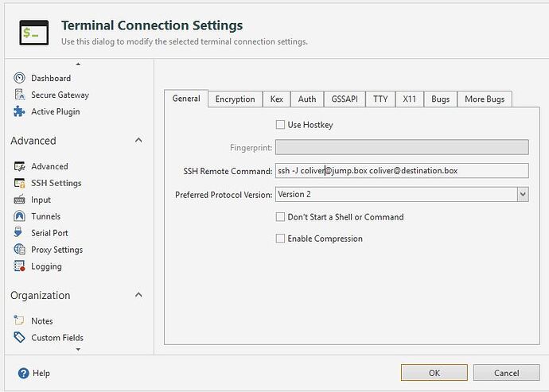549x392 pixels.
Task: Open Proxy Settings globe icon
Action: tap(20, 250)
